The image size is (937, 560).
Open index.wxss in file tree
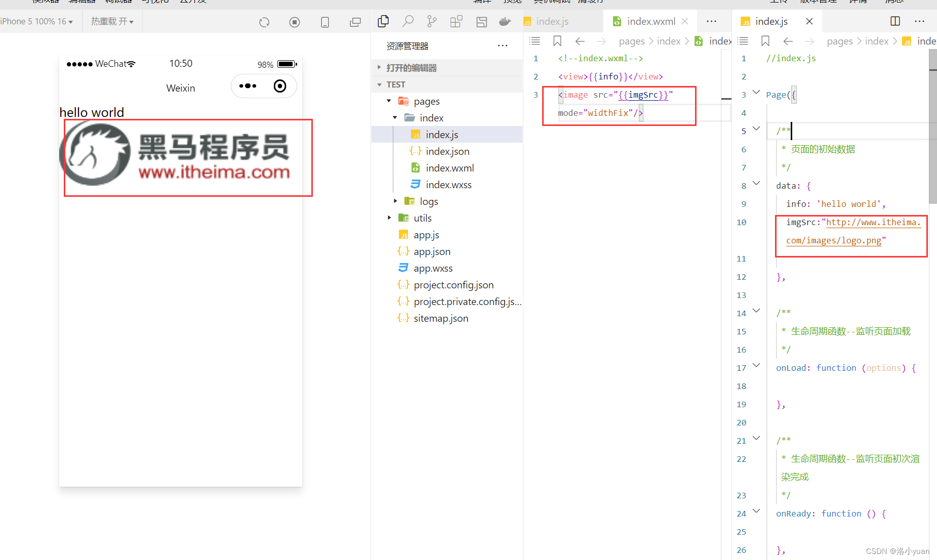pyautogui.click(x=447, y=185)
